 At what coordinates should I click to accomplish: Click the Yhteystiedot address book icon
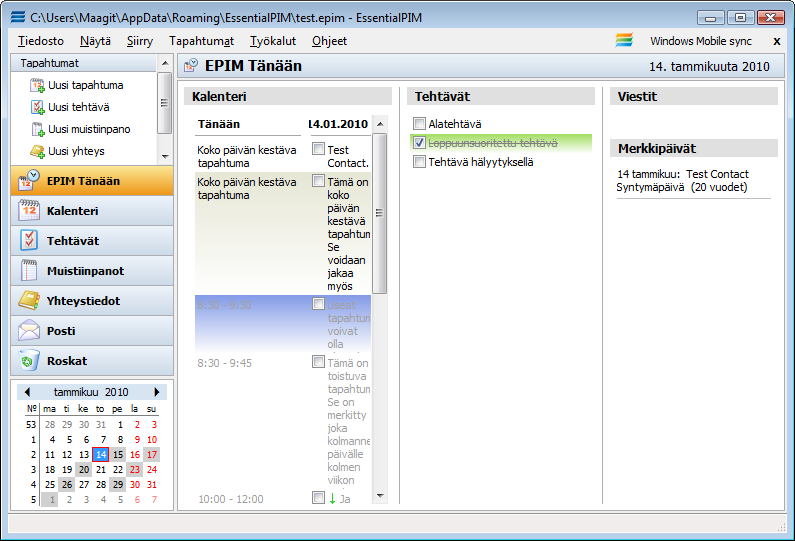(29, 301)
